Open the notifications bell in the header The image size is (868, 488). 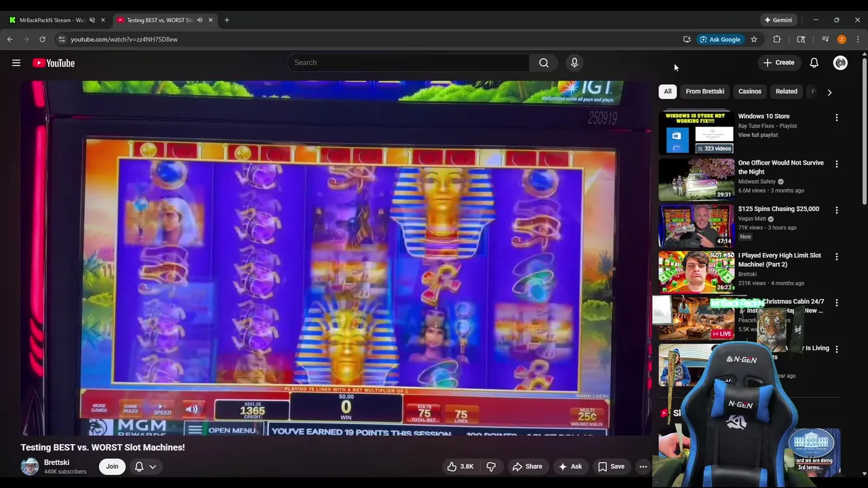814,62
